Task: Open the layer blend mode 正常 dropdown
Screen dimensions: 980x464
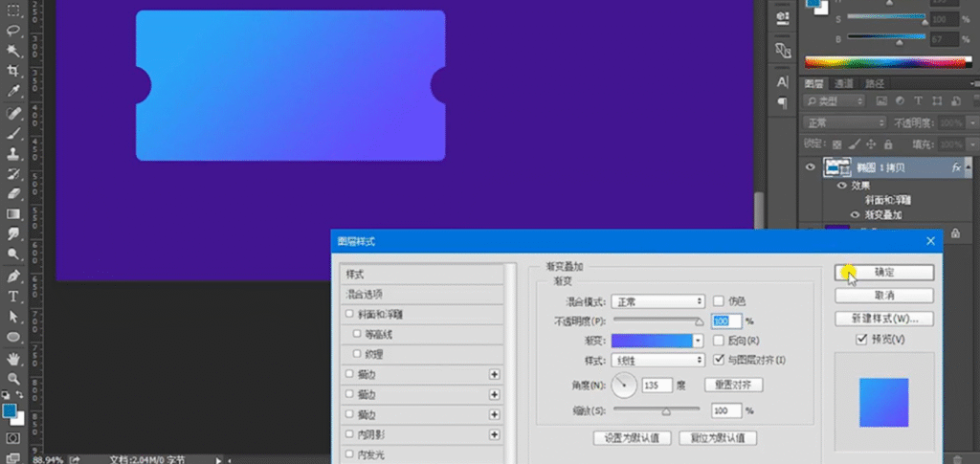Action: (845, 123)
